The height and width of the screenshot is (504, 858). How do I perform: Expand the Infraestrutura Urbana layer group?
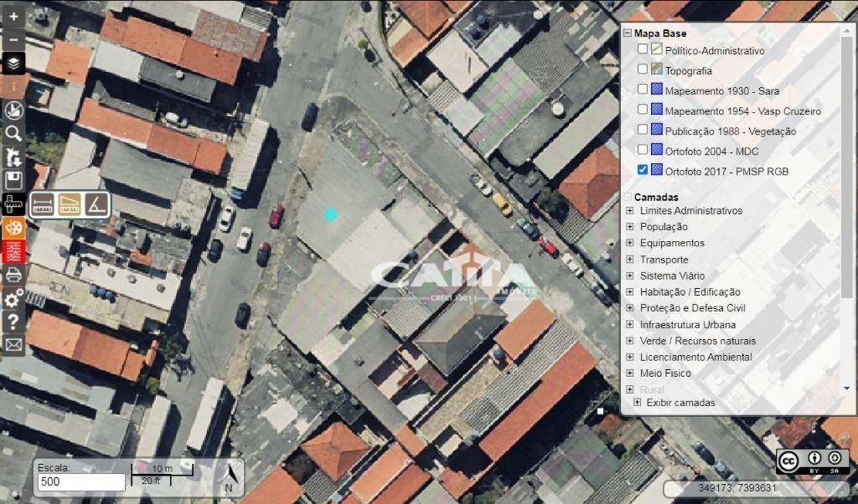630,325
